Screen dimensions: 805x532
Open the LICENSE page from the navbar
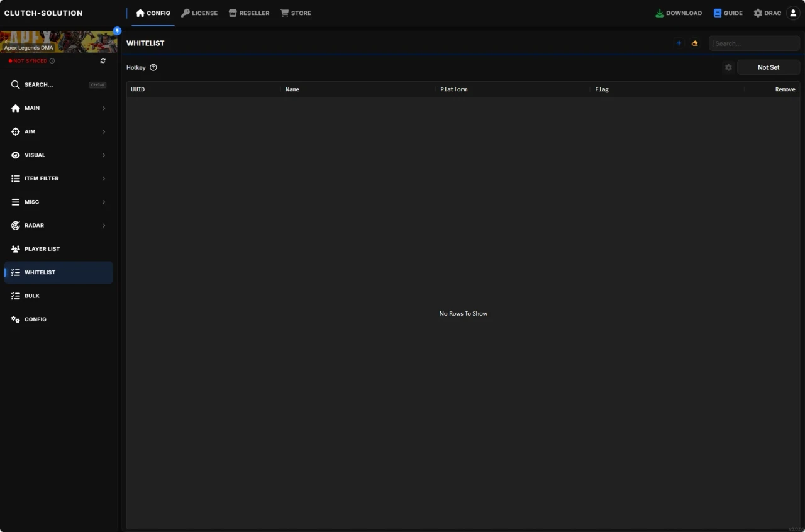[x=199, y=13]
